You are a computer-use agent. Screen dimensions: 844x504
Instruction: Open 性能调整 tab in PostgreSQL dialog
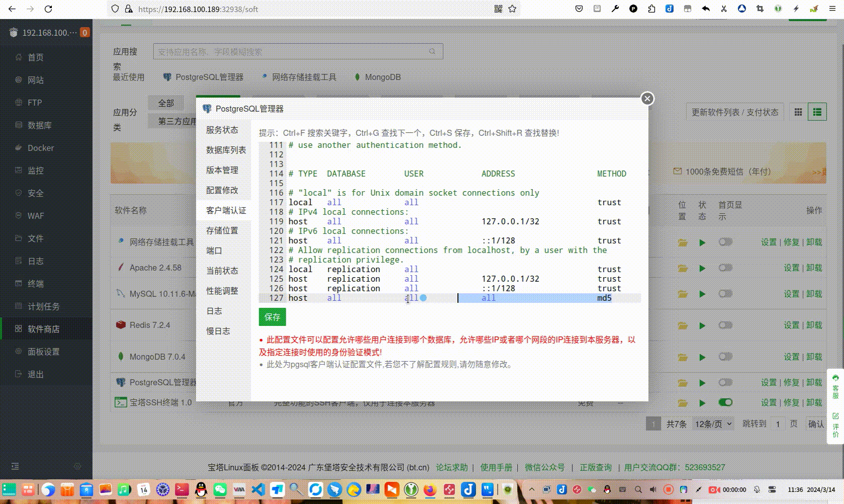223,291
